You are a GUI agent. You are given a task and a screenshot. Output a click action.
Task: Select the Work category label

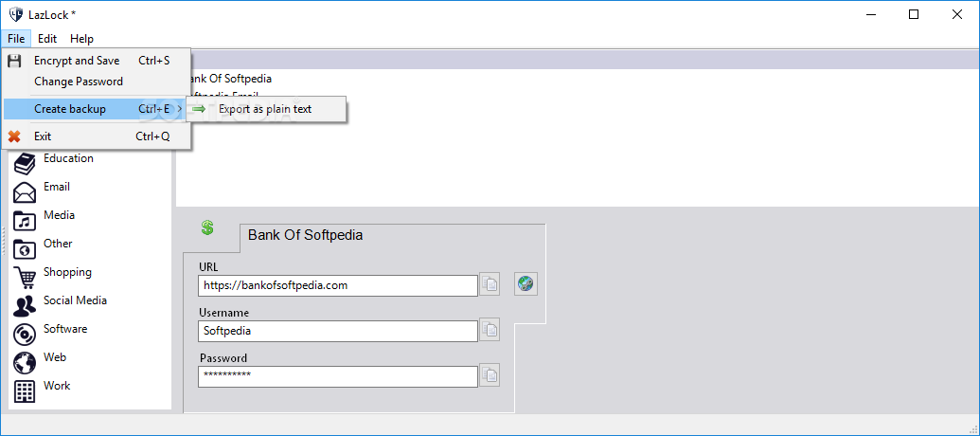pos(58,386)
